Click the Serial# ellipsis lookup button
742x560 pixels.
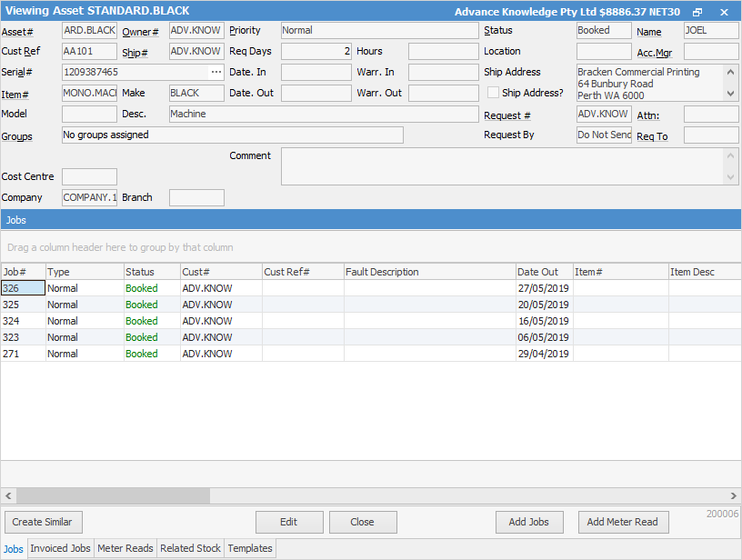[x=216, y=72]
